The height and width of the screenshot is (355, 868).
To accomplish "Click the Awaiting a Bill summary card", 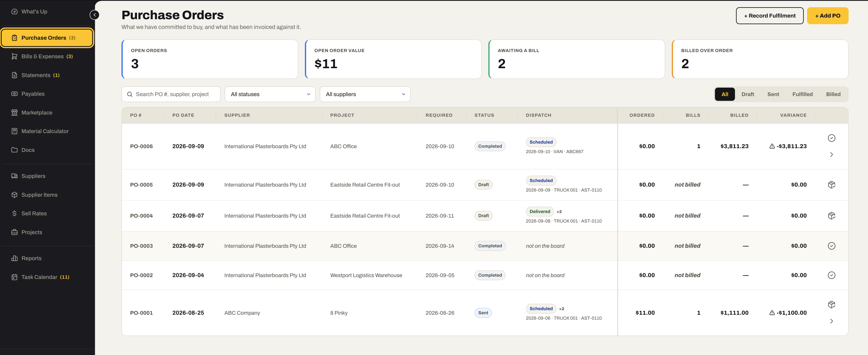I will point(577,59).
